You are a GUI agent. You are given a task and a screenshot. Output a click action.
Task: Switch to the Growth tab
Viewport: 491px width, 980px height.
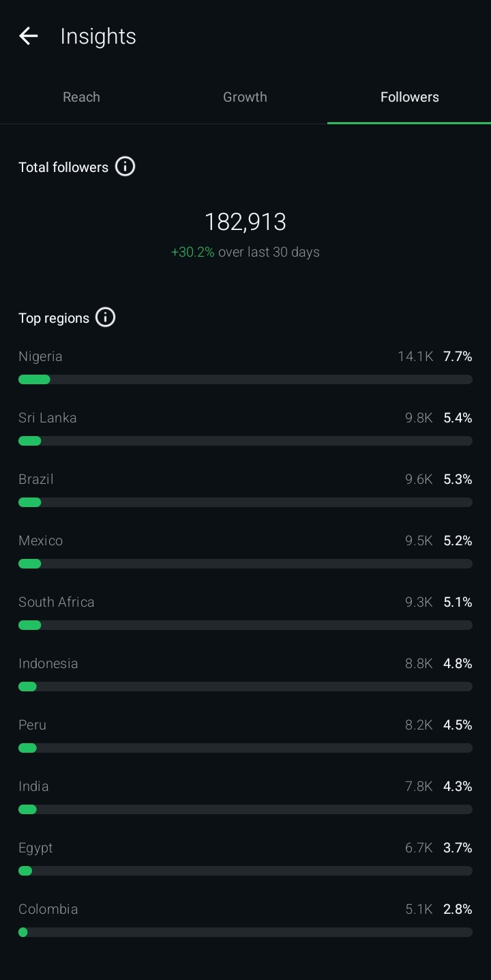(x=245, y=97)
